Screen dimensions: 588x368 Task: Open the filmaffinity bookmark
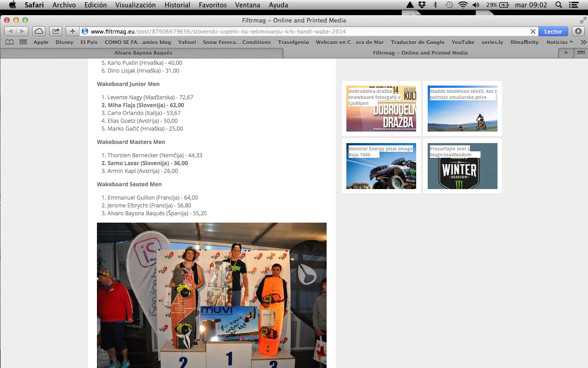tap(524, 42)
